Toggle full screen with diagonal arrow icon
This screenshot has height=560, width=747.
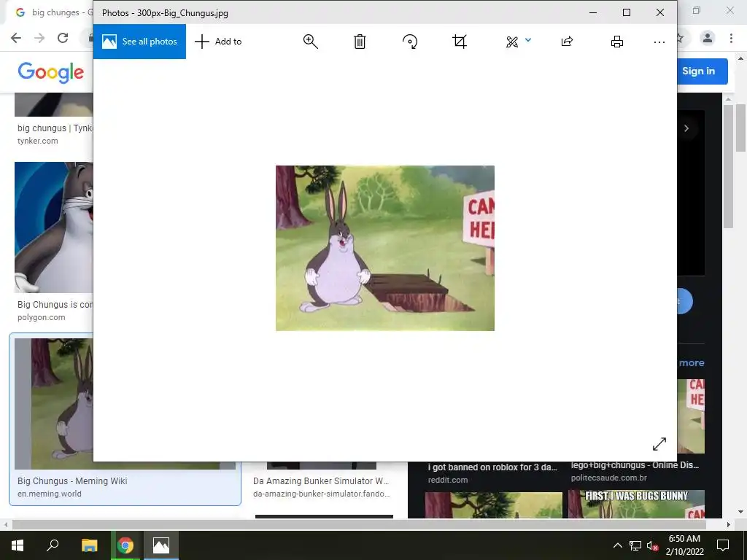point(659,444)
